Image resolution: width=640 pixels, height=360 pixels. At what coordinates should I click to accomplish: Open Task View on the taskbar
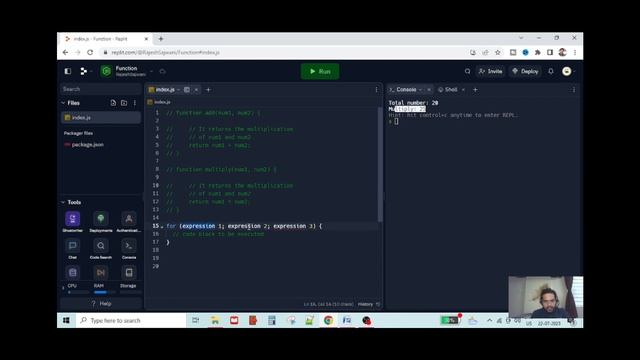pos(196,321)
